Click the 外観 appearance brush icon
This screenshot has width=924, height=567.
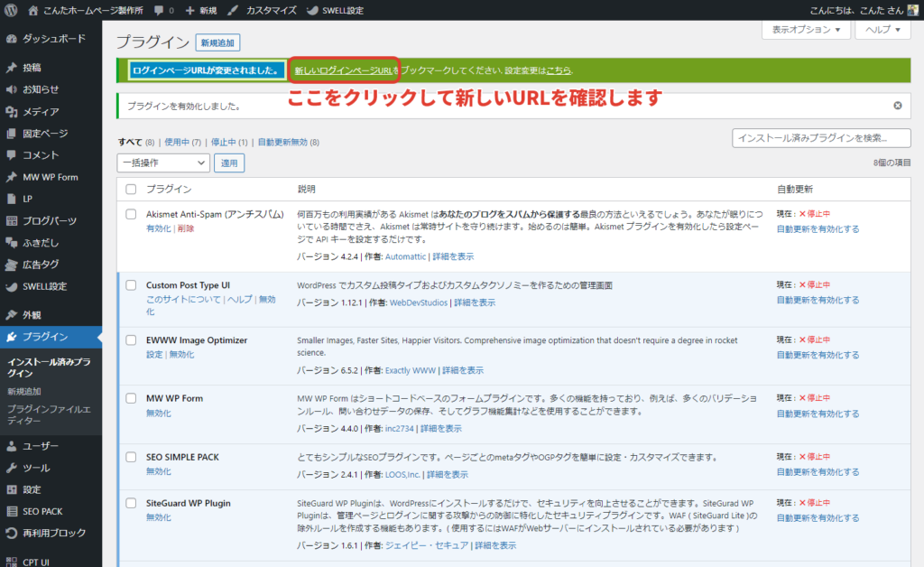click(11, 315)
